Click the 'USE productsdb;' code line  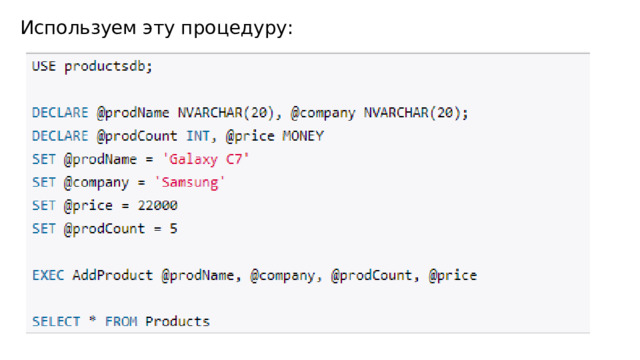coord(92,66)
